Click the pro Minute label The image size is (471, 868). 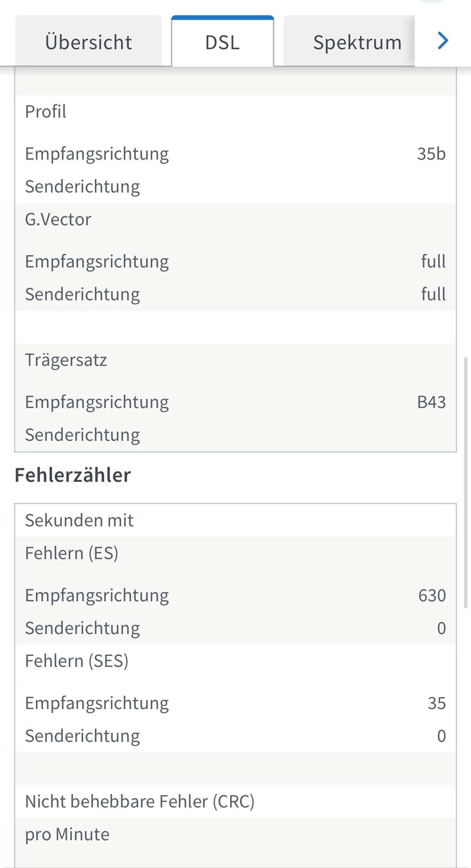(67, 834)
